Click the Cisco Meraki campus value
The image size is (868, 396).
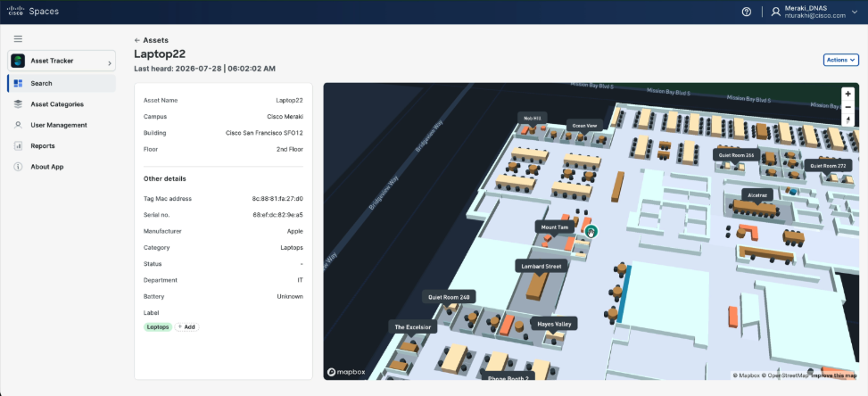point(285,117)
